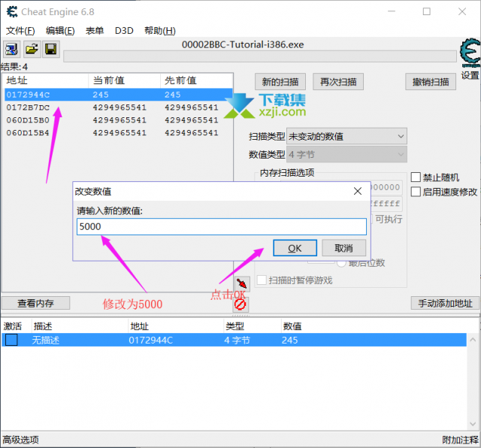The height and width of the screenshot is (448, 481).
Task: Click the 激活 column header
Action: click(13, 326)
